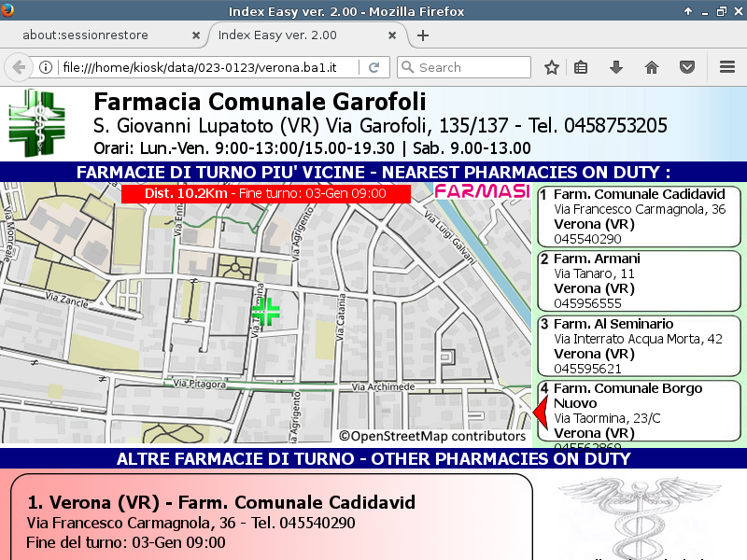
Task: Open a new tab with plus button
Action: (x=423, y=35)
